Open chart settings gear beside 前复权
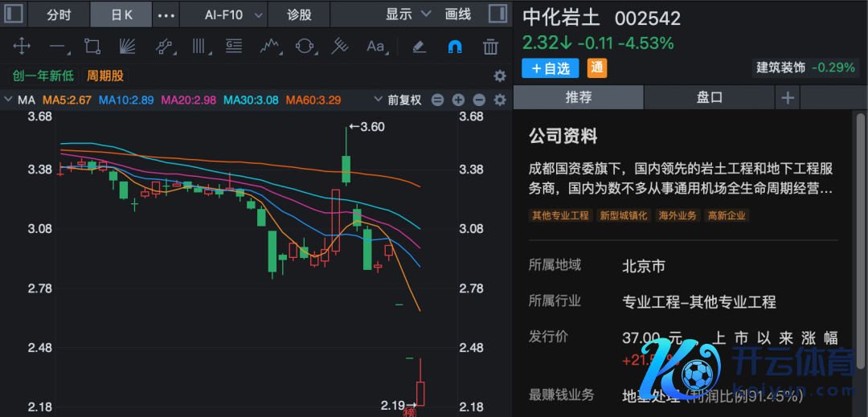The height and width of the screenshot is (417, 868). coord(500,100)
